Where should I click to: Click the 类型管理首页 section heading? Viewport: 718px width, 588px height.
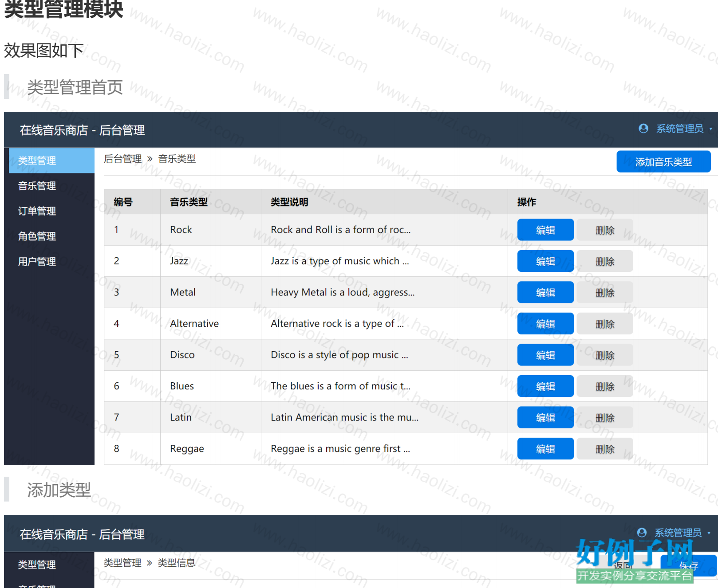tap(75, 87)
